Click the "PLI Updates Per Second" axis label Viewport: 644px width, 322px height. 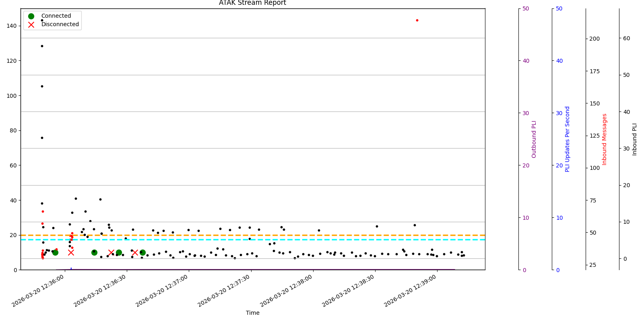568,139
